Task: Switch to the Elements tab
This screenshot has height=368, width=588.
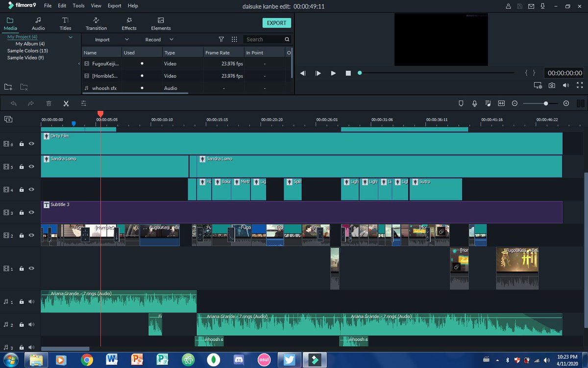Action: click(x=161, y=24)
